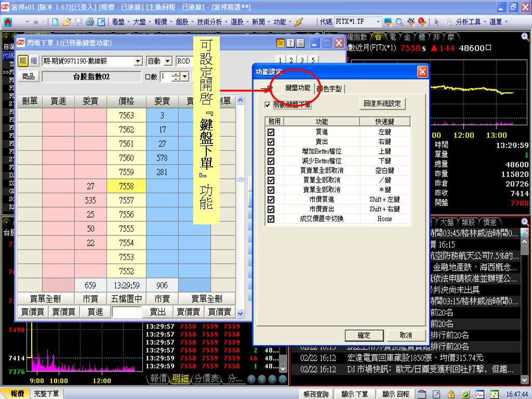Click the 回復系統設定 button
Viewport: 532px width, 399px height.
click(382, 103)
